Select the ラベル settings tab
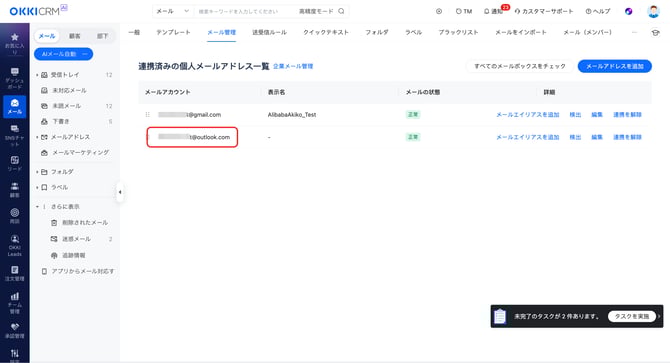 pyautogui.click(x=414, y=32)
